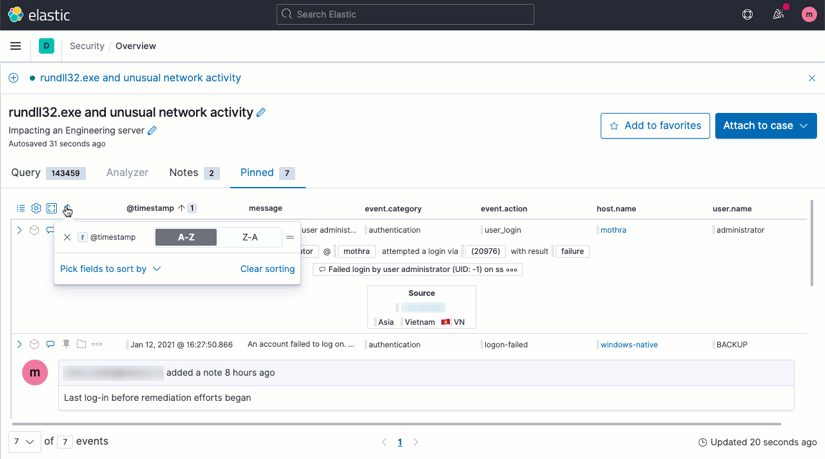
Task: Click the Security breadcrumb
Action: 87,46
